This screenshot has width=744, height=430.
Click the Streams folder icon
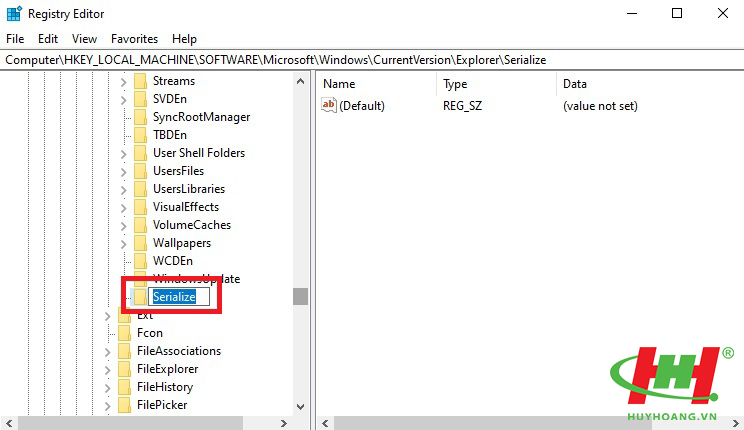140,81
